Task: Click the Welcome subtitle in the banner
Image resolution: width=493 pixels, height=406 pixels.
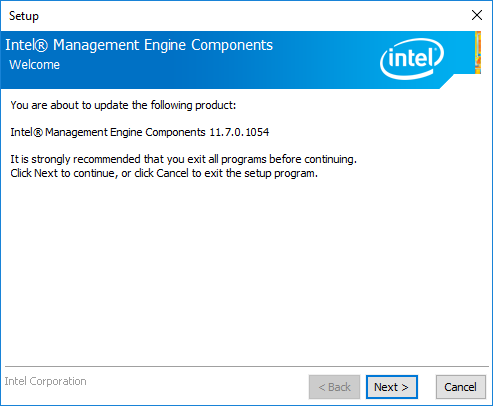Action: (34, 65)
